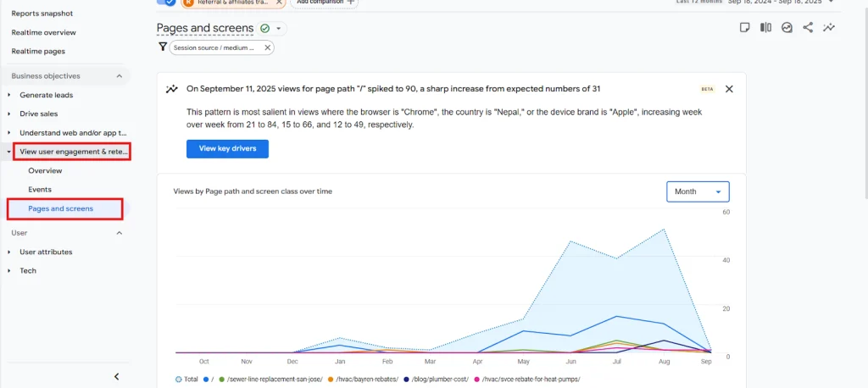The image size is (868, 388).
Task: Toggle the Total series in chart legend
Action: 186,379
